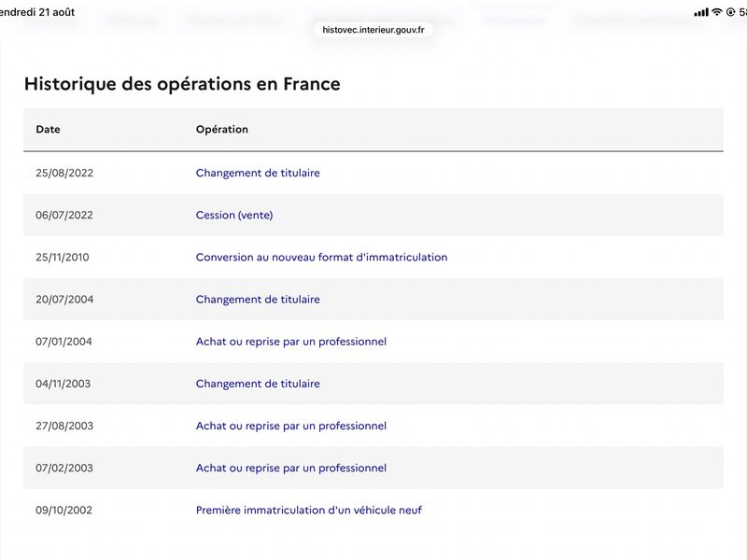Open the 27/08/2003 Achat ou reprise link
The width and height of the screenshot is (747, 560).
click(291, 427)
